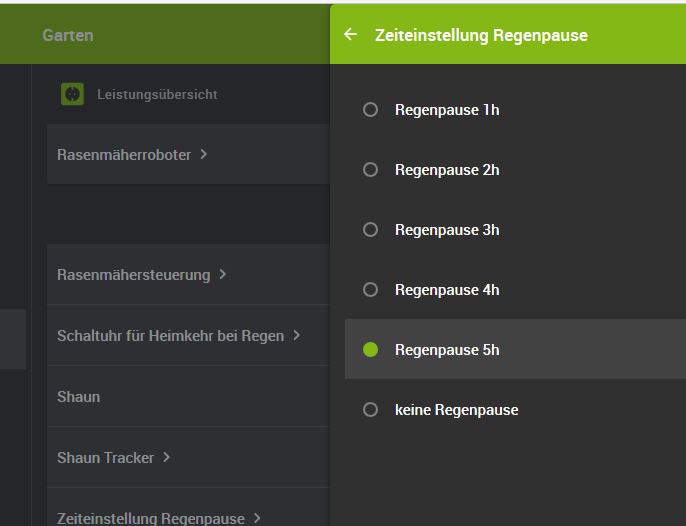Select the Regenpause 2h option
This screenshot has width=686, height=526.
371,170
